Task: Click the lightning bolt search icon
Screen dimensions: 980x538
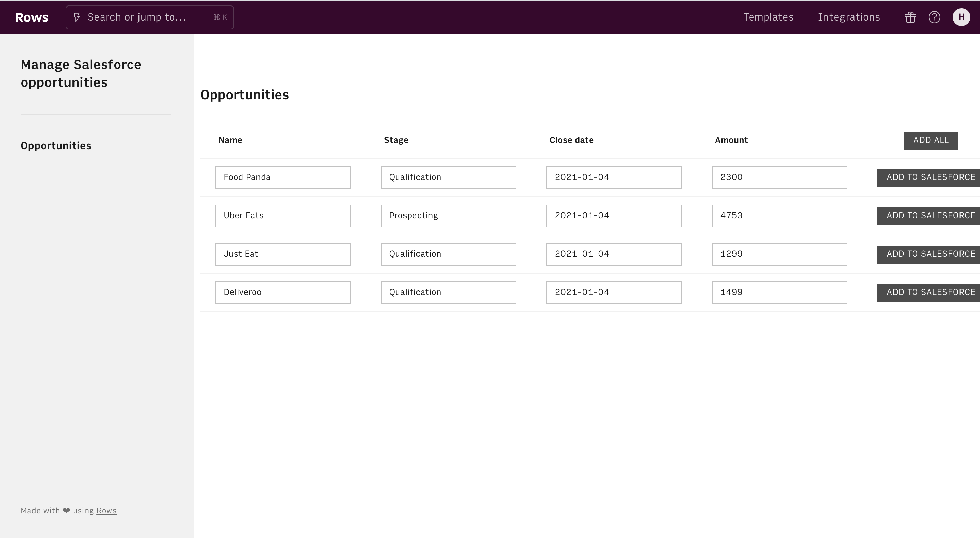Action: click(77, 17)
